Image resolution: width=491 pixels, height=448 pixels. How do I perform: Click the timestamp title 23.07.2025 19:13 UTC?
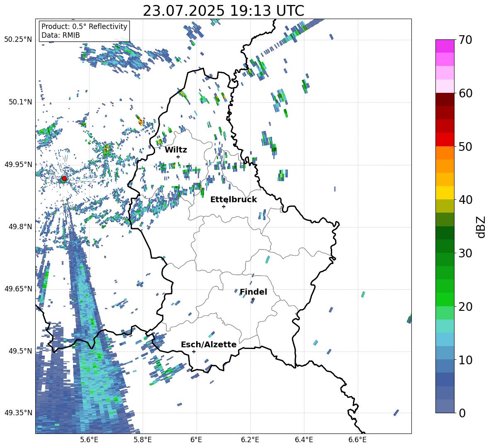click(x=224, y=11)
